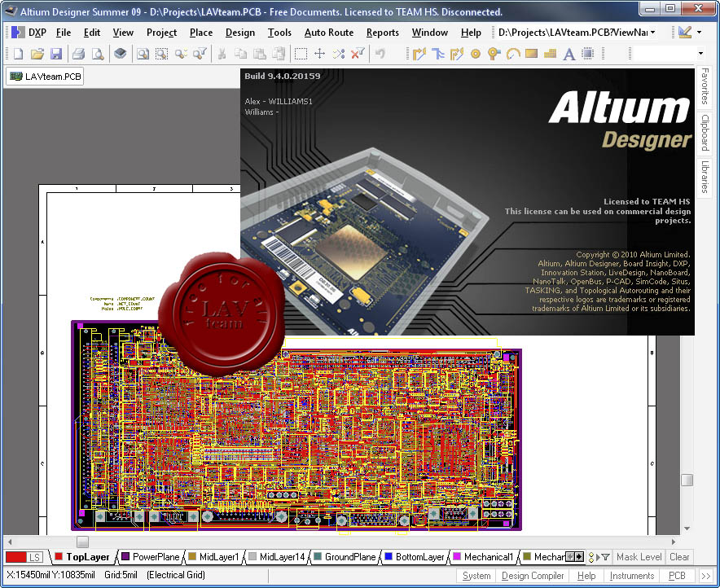Place an arc by edge tool
This screenshot has width=720, height=588.
(x=513, y=55)
